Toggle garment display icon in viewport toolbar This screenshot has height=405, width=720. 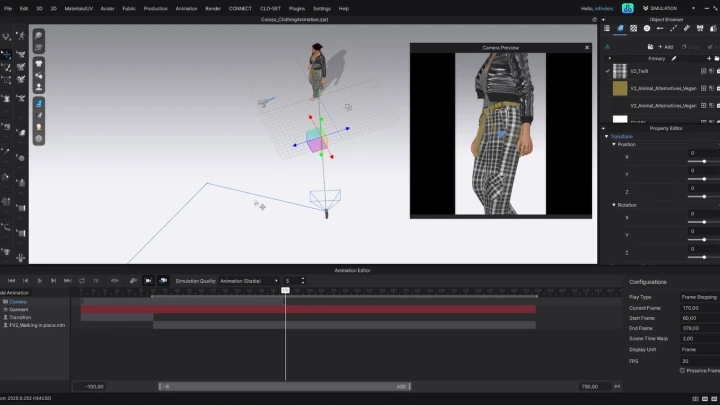click(39, 63)
